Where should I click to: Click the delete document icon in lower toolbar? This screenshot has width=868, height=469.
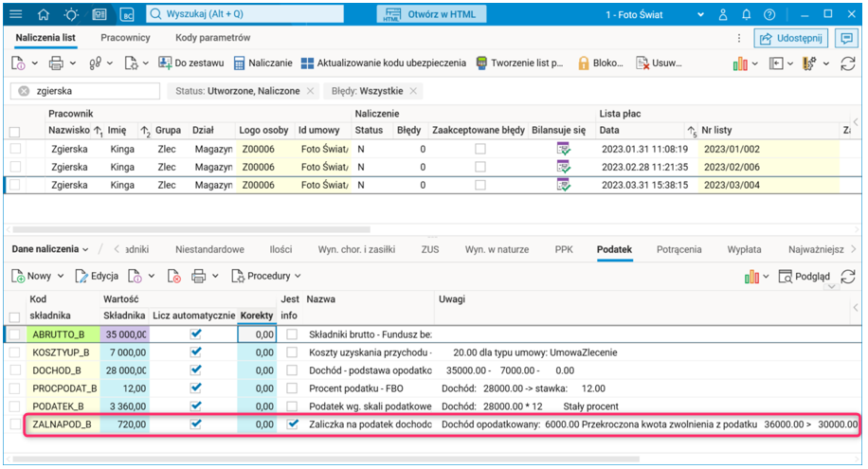173,276
